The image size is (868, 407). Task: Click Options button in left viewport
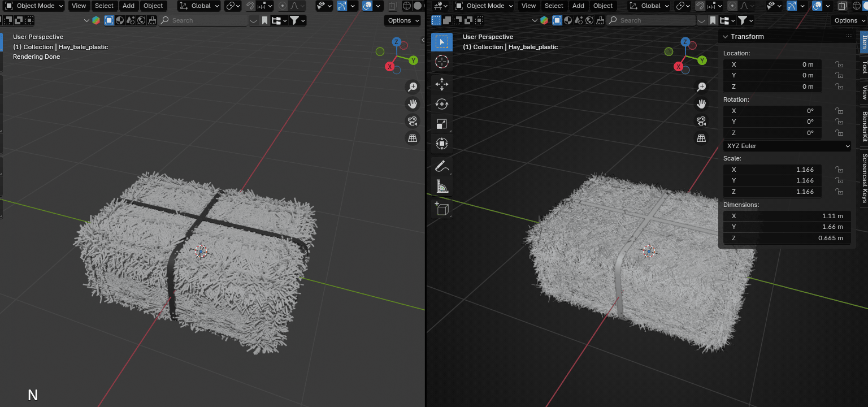[x=403, y=20]
